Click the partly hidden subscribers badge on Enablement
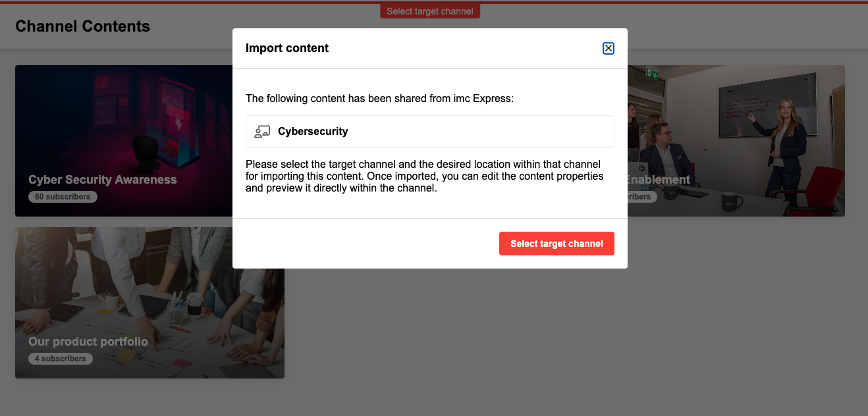This screenshot has width=868, height=416. [642, 197]
